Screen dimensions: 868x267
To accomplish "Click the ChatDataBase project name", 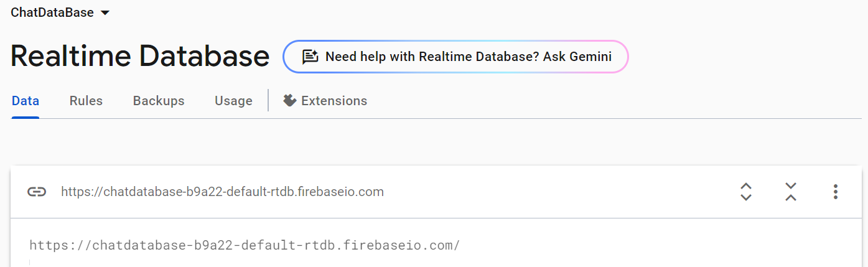I will pos(52,12).
